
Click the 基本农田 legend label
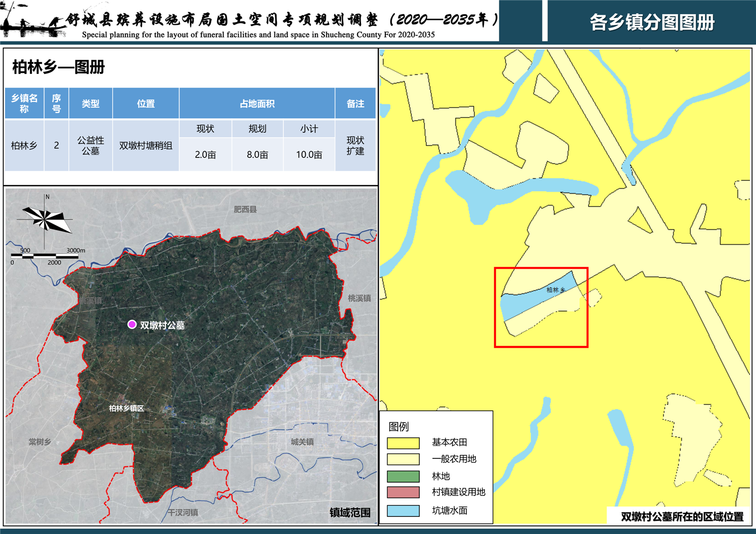449,443
